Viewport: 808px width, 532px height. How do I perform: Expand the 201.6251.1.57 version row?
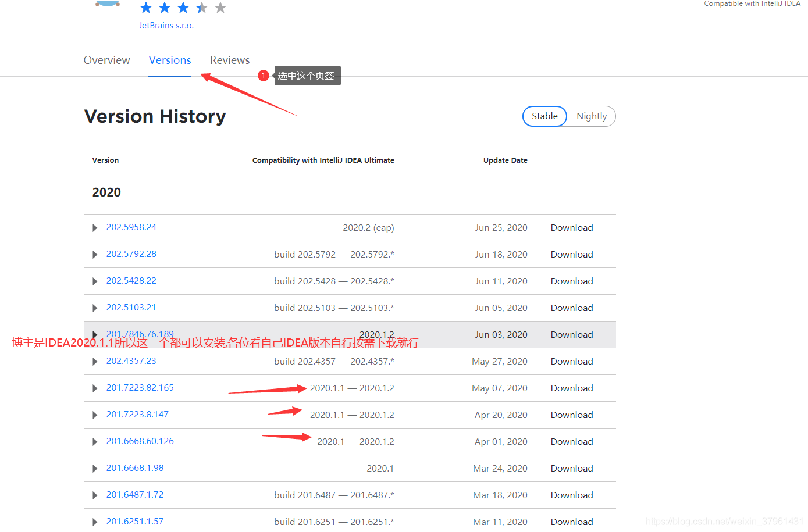95,522
